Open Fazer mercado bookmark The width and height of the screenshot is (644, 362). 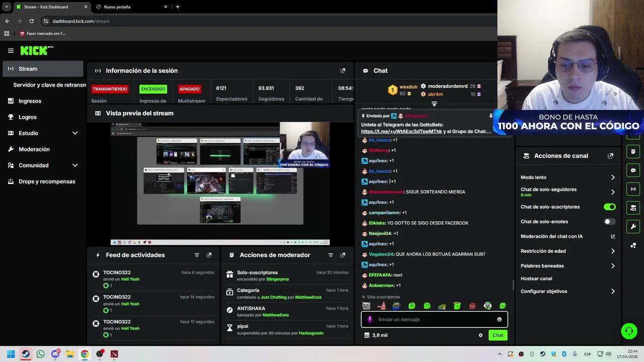pos(43,34)
